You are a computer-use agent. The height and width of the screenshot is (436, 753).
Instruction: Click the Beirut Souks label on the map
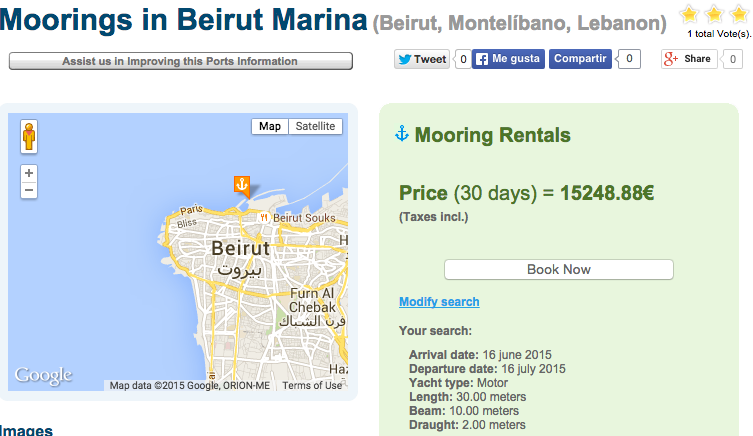point(303,217)
